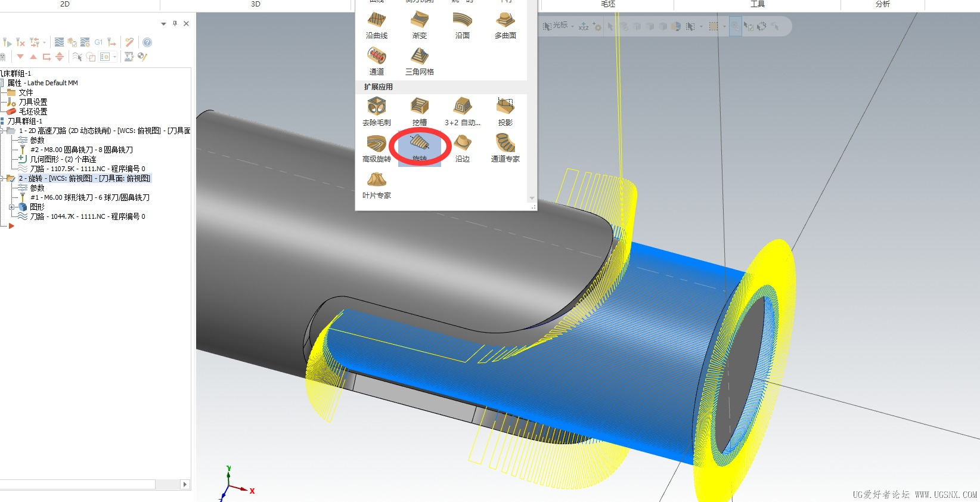
Task: Choose the 投影 projection toolpath
Action: pyautogui.click(x=505, y=112)
